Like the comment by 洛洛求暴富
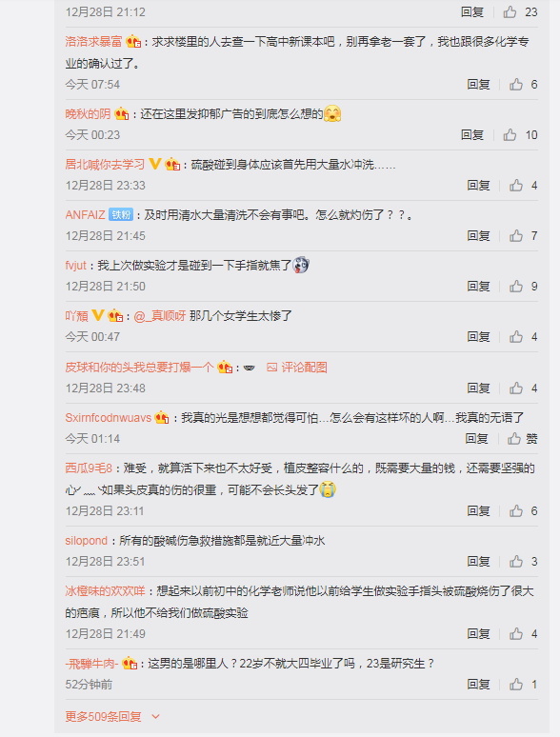The image size is (560, 737). point(516,84)
